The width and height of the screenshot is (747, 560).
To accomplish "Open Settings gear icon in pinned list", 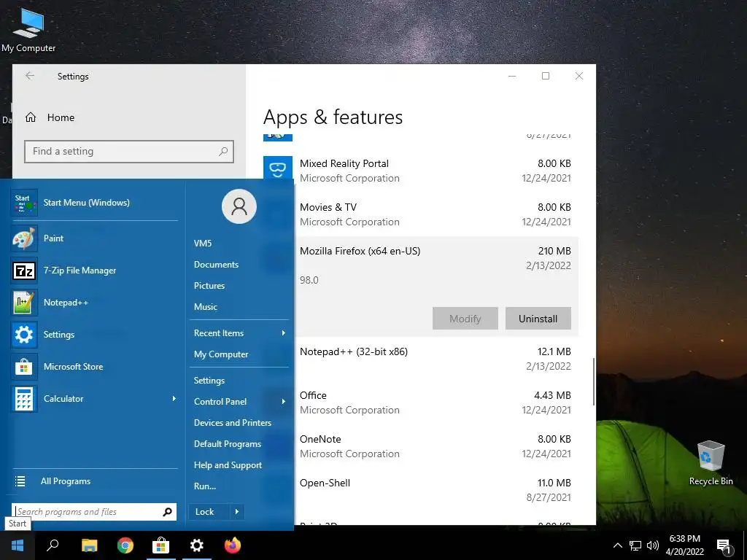I will [24, 334].
